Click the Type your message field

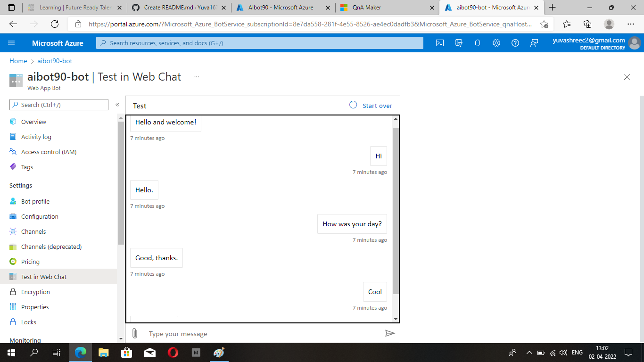(263, 334)
